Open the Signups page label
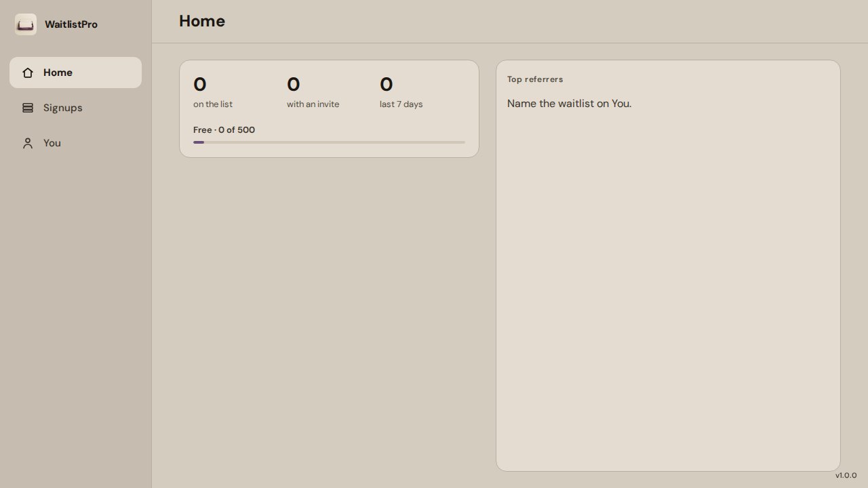The width and height of the screenshot is (868, 488). [63, 108]
